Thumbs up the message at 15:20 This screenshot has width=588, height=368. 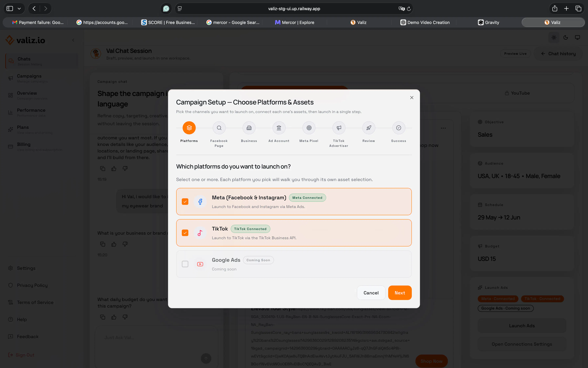pyautogui.click(x=114, y=244)
